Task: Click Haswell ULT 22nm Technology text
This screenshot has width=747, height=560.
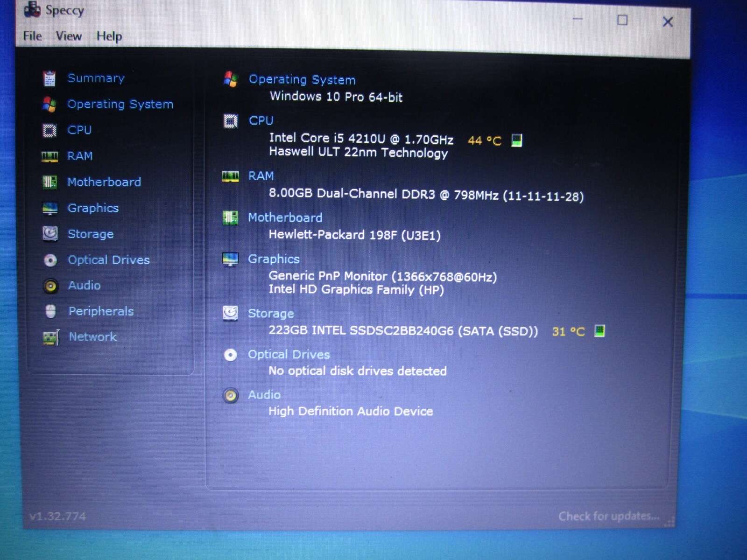Action: coord(359,153)
